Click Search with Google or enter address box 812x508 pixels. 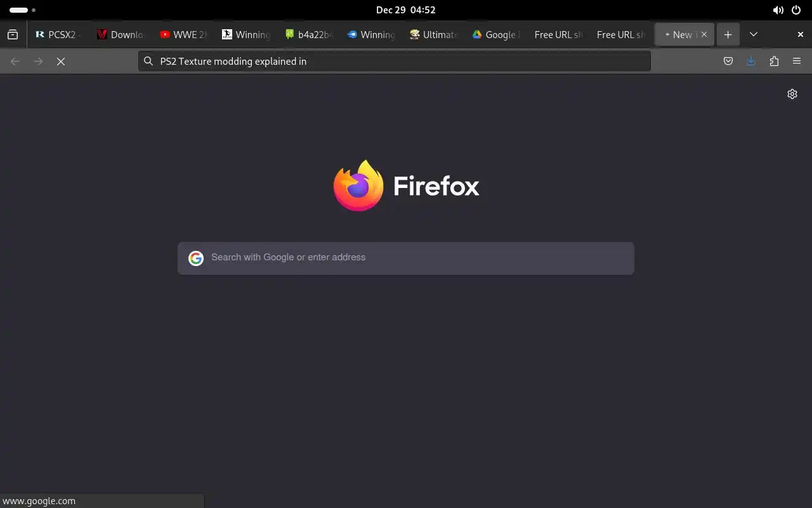[406, 258]
